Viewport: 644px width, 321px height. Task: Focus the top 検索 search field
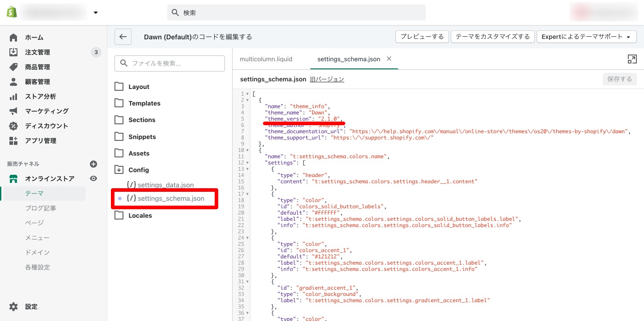(297, 13)
